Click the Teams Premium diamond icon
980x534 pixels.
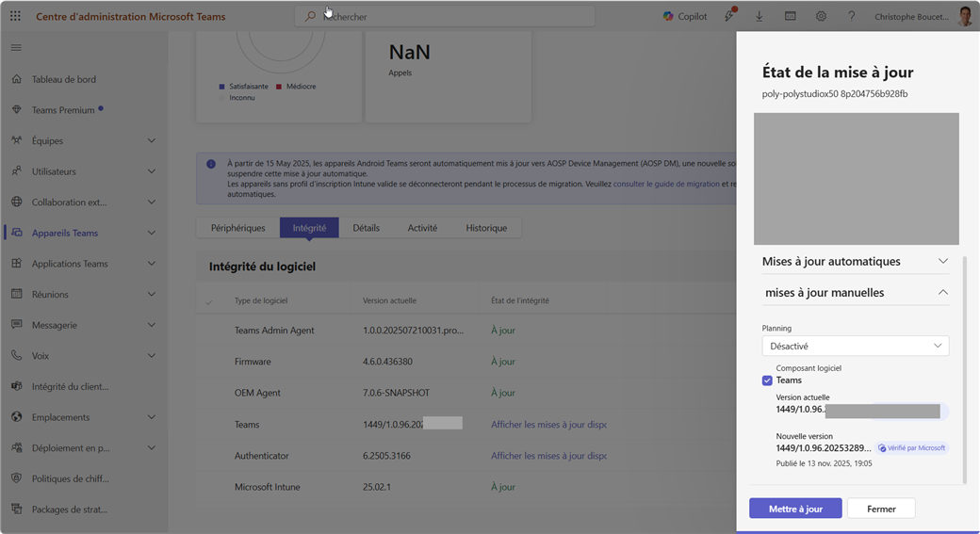[17, 110]
